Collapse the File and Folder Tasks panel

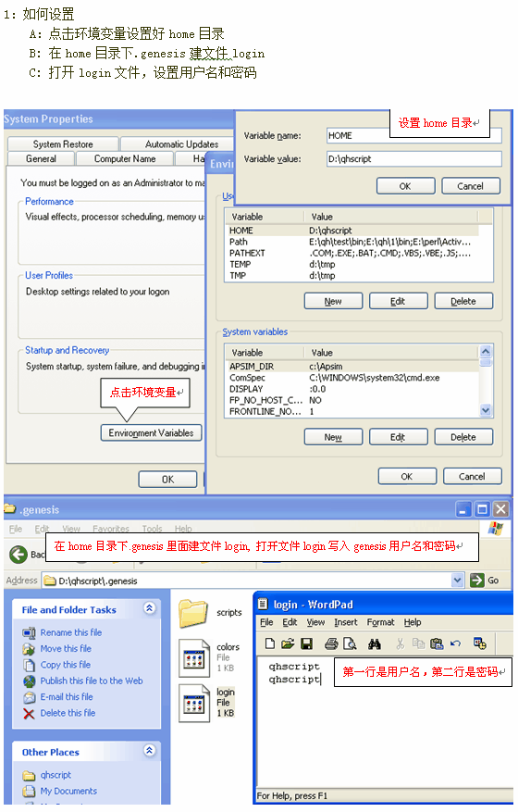(149, 608)
